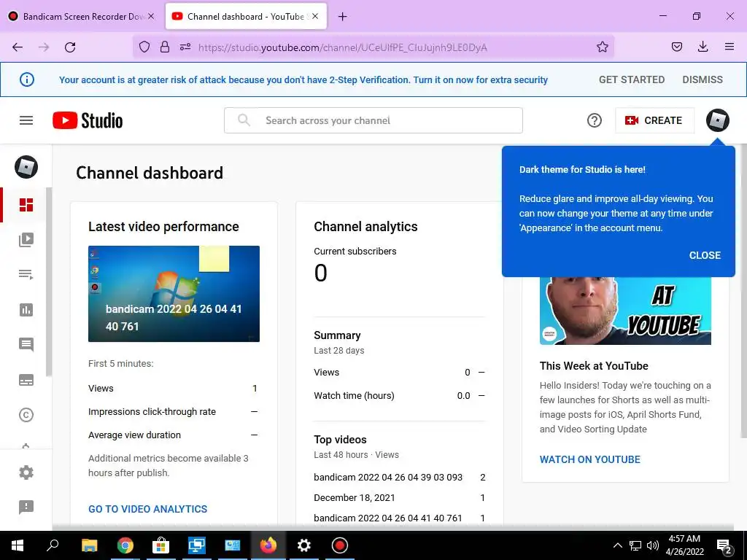Open Windows taskbar search

(53, 545)
